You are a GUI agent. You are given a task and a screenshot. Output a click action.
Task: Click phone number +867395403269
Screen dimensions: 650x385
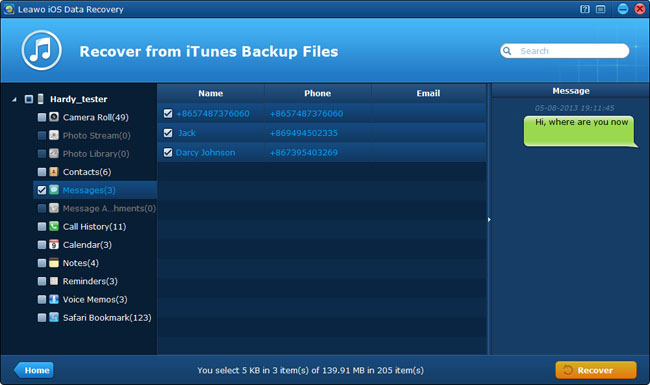point(304,153)
